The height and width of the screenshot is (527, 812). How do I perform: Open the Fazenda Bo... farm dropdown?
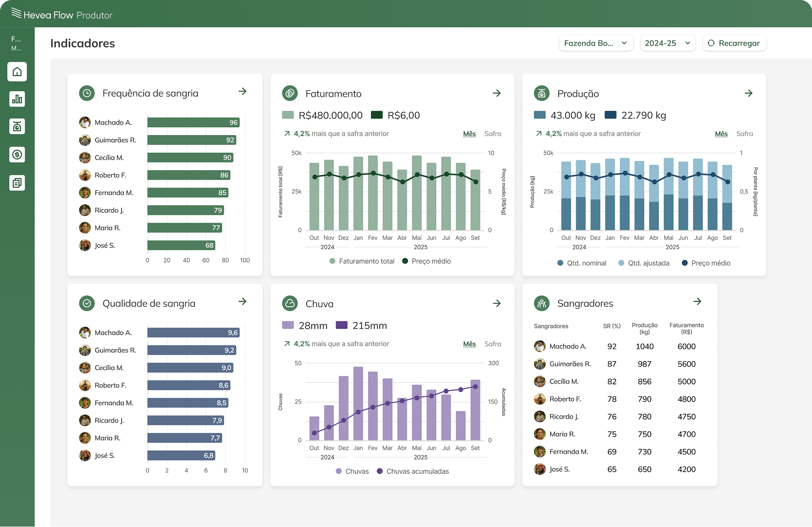point(595,43)
